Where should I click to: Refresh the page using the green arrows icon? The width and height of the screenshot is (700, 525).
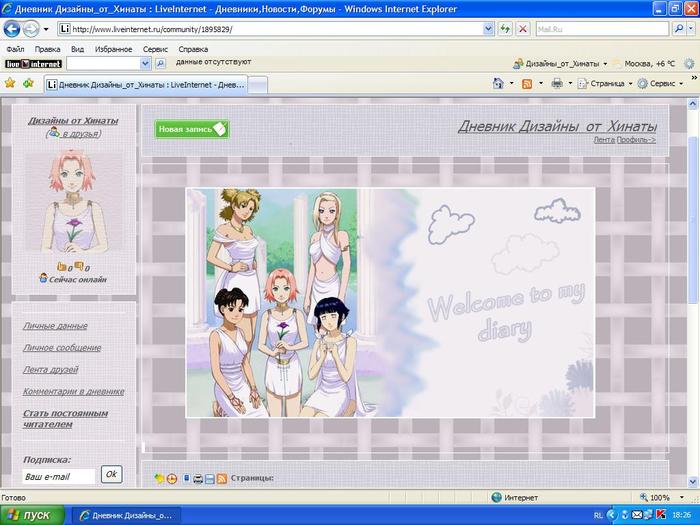(x=505, y=29)
